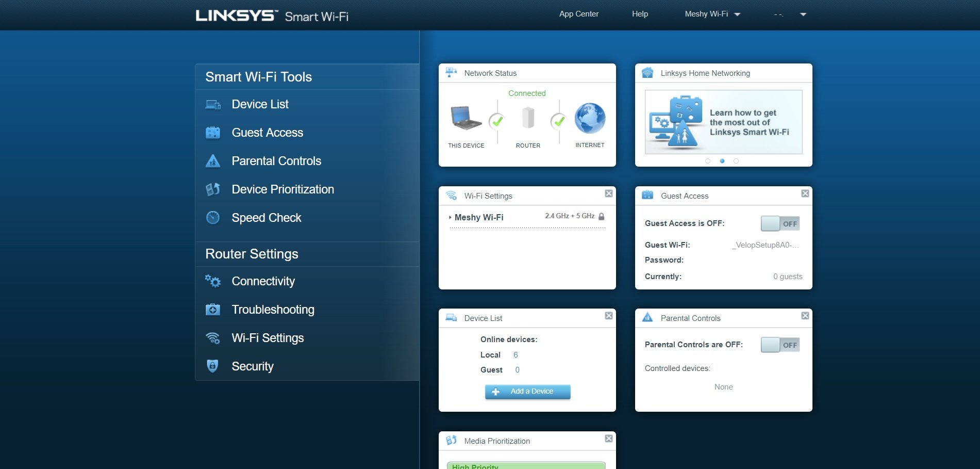980x469 pixels.
Task: Click the Parental Controls warning-sign sidebar icon
Action: pyautogui.click(x=213, y=161)
